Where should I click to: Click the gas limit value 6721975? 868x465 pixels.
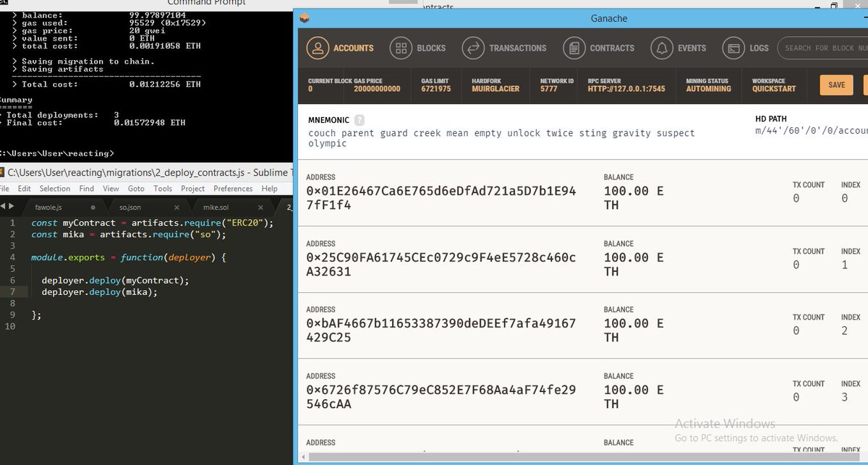[436, 89]
